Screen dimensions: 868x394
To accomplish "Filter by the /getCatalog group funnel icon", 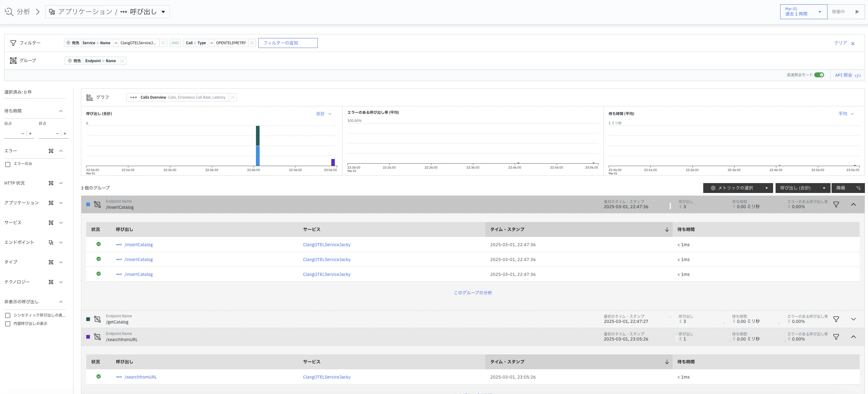I will click(x=836, y=319).
